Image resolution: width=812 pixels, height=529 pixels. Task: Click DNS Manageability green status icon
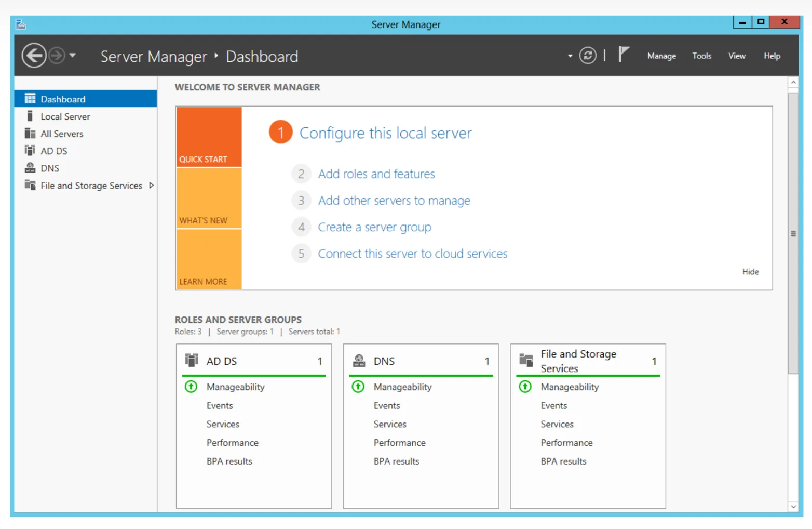tap(358, 387)
